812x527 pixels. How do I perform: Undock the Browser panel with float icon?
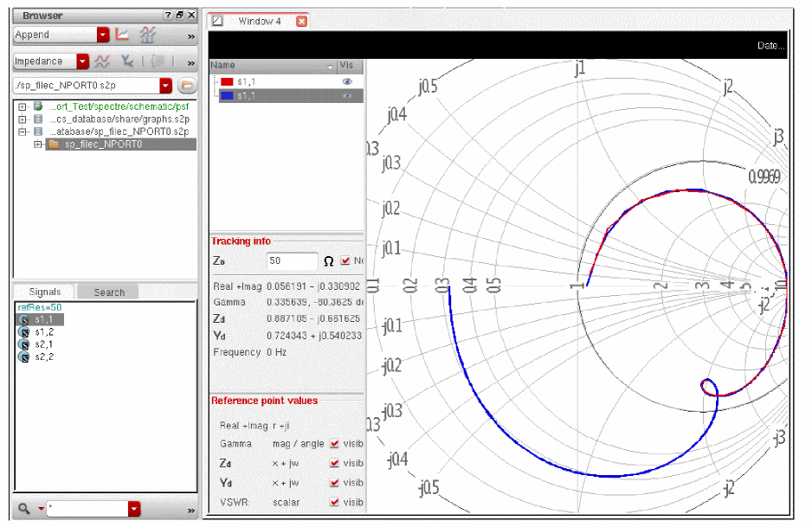[179, 16]
